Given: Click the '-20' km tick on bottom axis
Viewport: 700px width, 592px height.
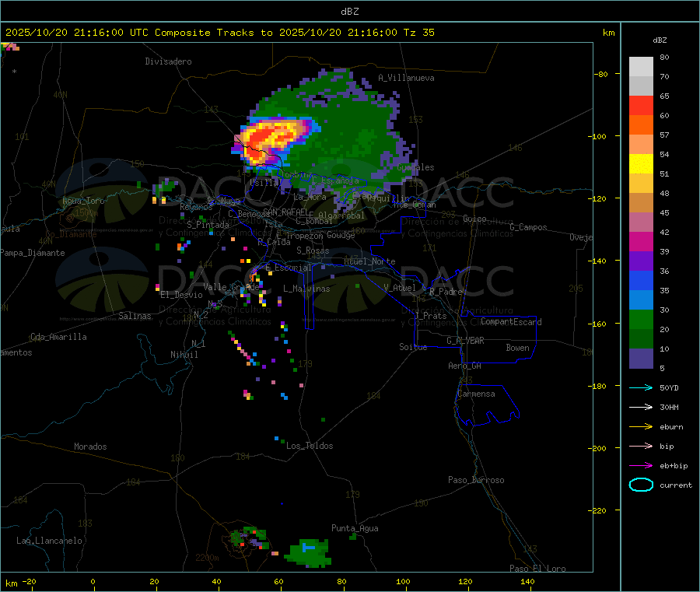Looking at the screenshot, I should (x=30, y=581).
